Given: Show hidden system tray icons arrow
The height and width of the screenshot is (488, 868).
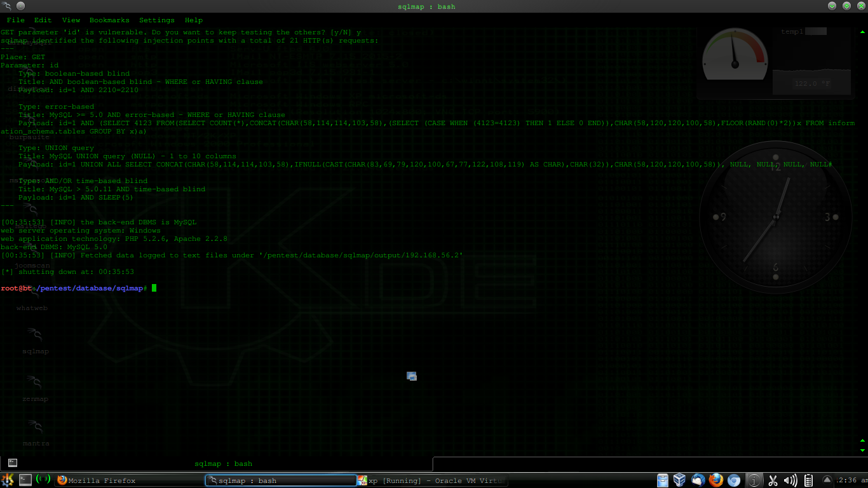Looking at the screenshot, I should click(x=827, y=480).
